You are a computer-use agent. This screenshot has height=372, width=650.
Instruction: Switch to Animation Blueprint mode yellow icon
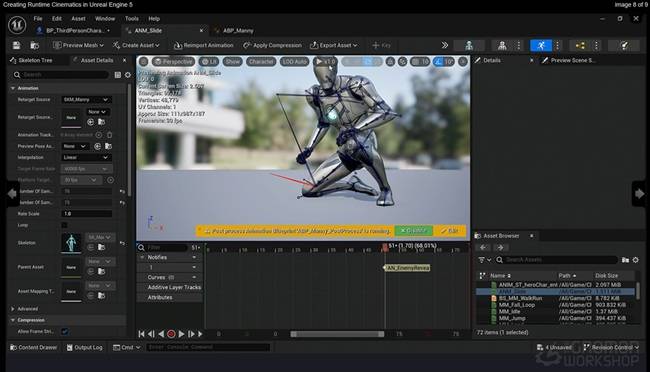580,45
